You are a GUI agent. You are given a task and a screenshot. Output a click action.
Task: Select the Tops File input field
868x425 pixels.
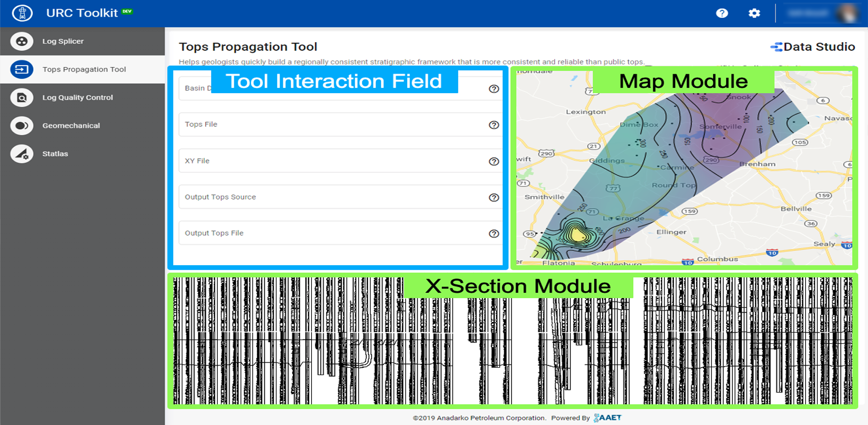pos(331,124)
